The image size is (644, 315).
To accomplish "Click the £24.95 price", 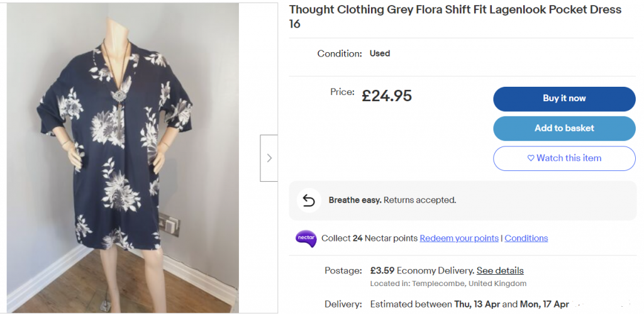I will (x=387, y=96).
